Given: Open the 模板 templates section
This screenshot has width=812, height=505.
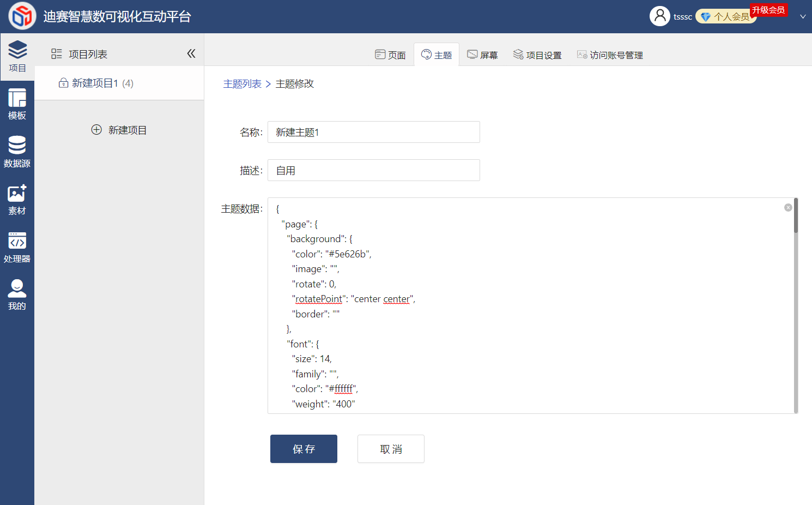Looking at the screenshot, I should click(x=17, y=105).
